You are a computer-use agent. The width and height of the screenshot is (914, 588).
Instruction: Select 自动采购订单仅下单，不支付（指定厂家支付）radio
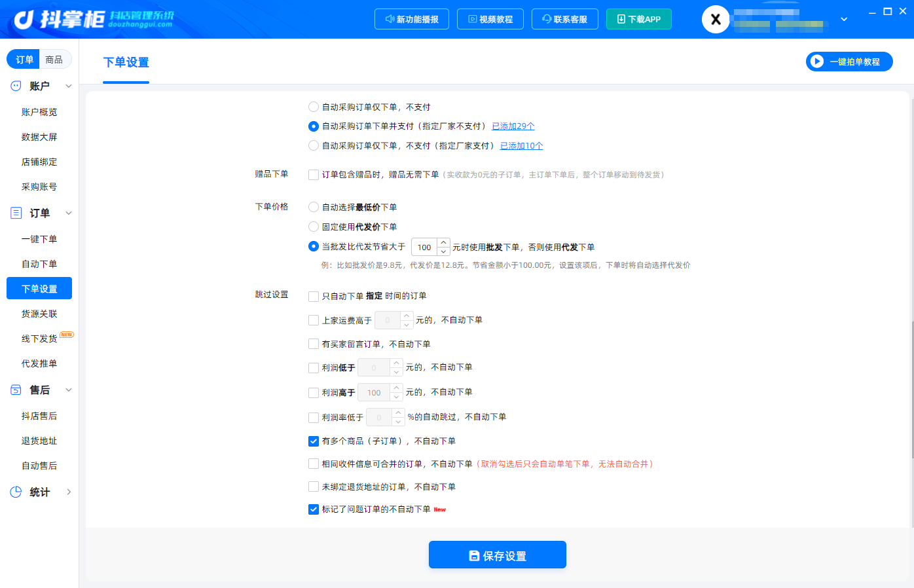[314, 145]
